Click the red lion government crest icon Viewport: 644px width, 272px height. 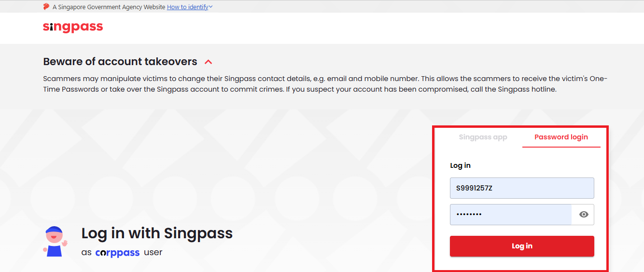(x=46, y=7)
